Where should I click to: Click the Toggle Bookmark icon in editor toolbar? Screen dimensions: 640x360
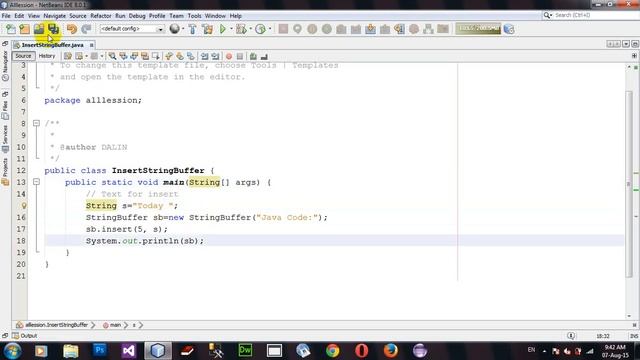pyautogui.click(x=191, y=56)
